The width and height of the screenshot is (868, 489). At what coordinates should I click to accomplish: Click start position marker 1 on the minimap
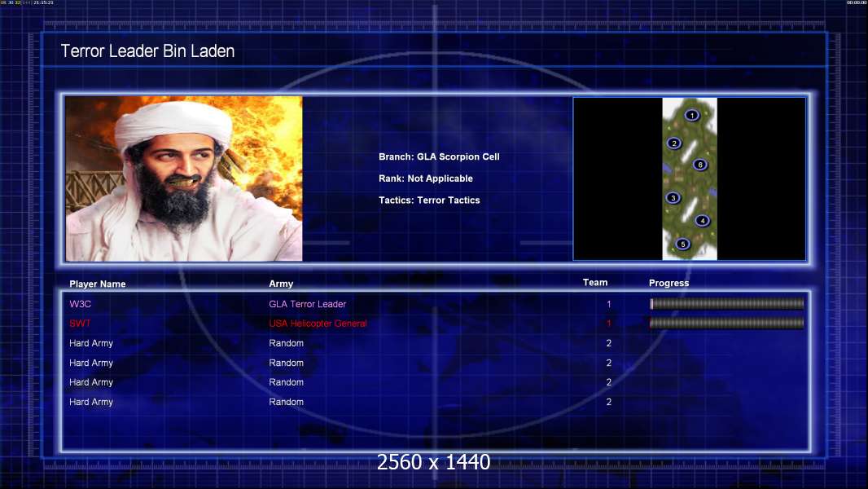[x=691, y=116]
